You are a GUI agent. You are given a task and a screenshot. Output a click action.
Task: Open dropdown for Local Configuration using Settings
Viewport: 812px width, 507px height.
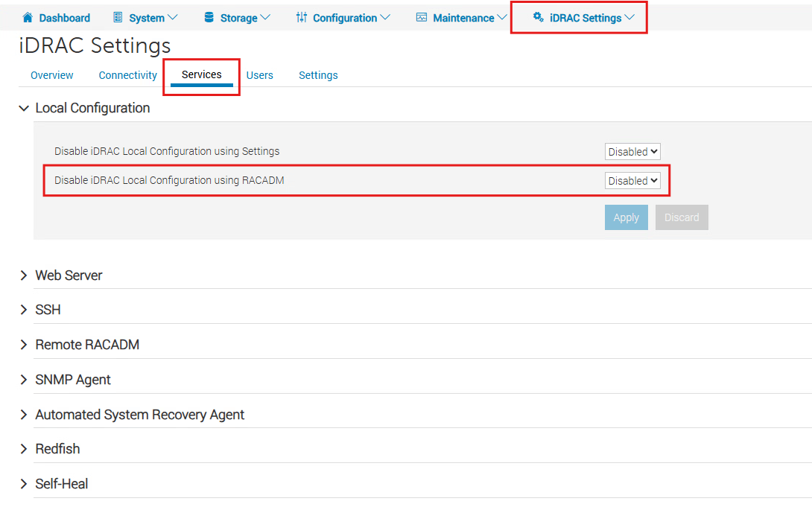[x=632, y=152]
